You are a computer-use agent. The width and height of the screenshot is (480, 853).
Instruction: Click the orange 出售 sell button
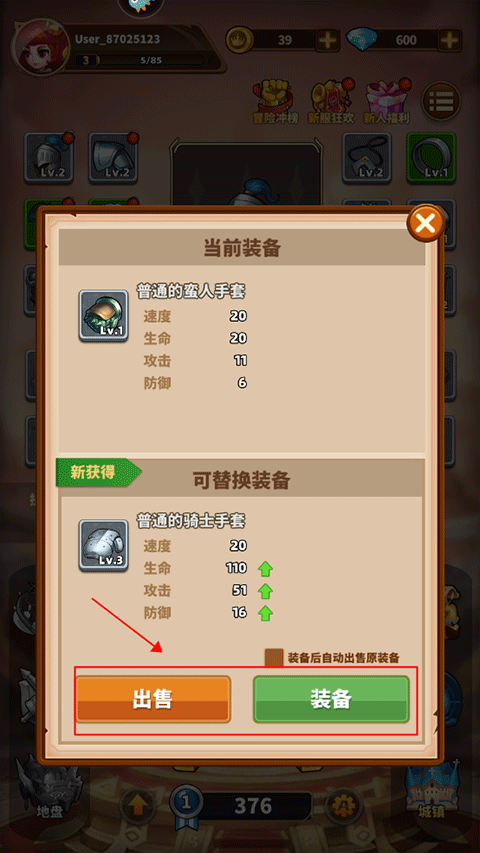pos(153,699)
